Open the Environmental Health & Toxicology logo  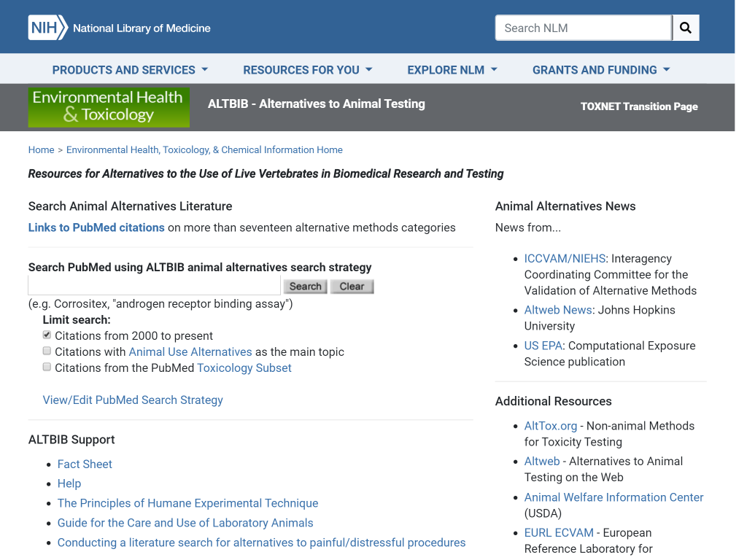point(109,107)
